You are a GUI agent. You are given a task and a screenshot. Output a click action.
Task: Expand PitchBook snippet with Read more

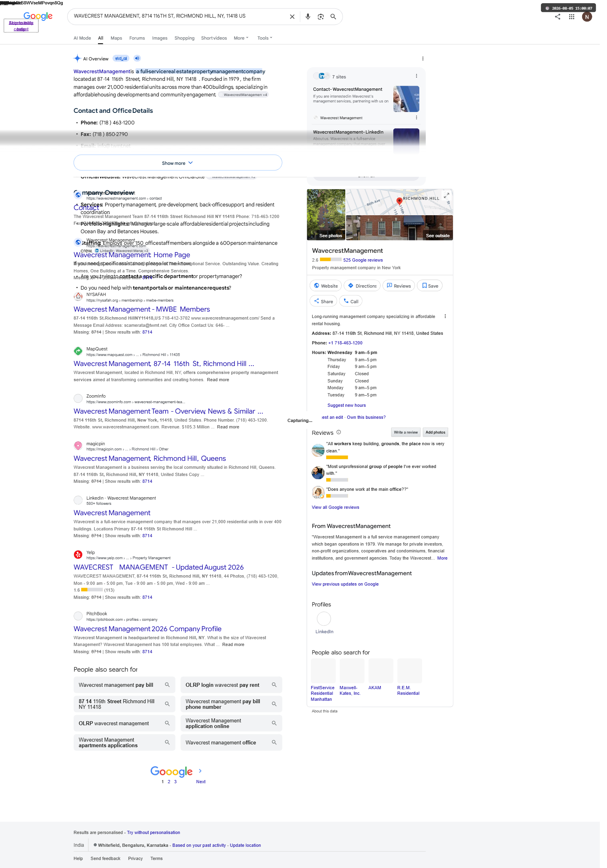[x=233, y=645]
